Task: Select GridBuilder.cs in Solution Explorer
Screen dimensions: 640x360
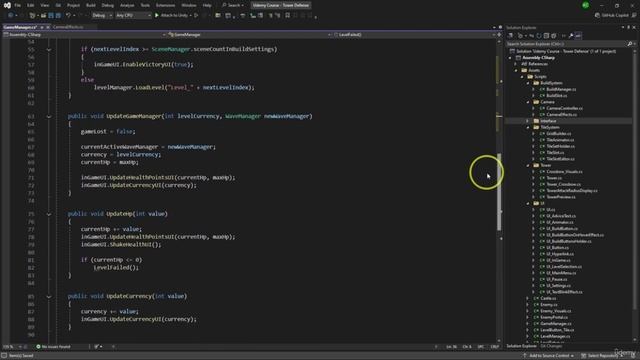Action: point(558,133)
